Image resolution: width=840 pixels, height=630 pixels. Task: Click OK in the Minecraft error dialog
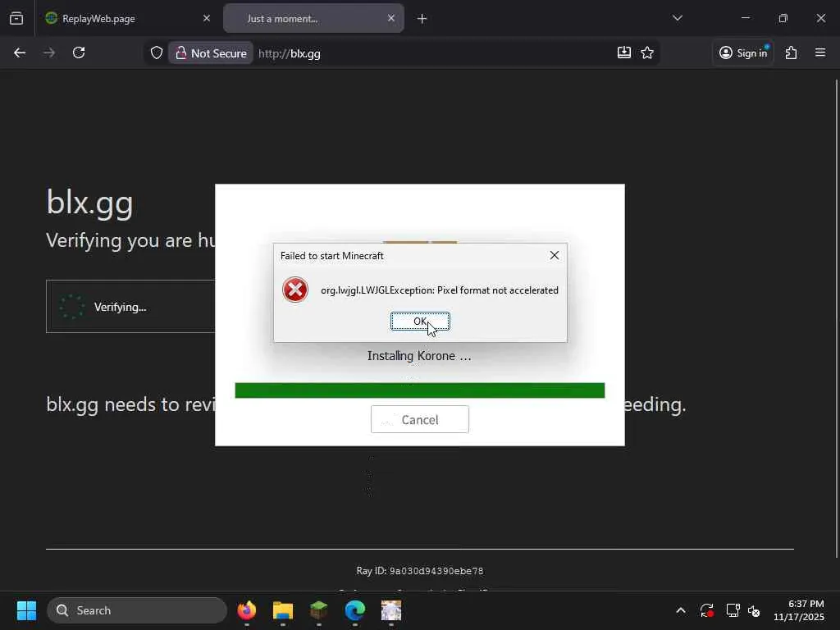tap(420, 322)
